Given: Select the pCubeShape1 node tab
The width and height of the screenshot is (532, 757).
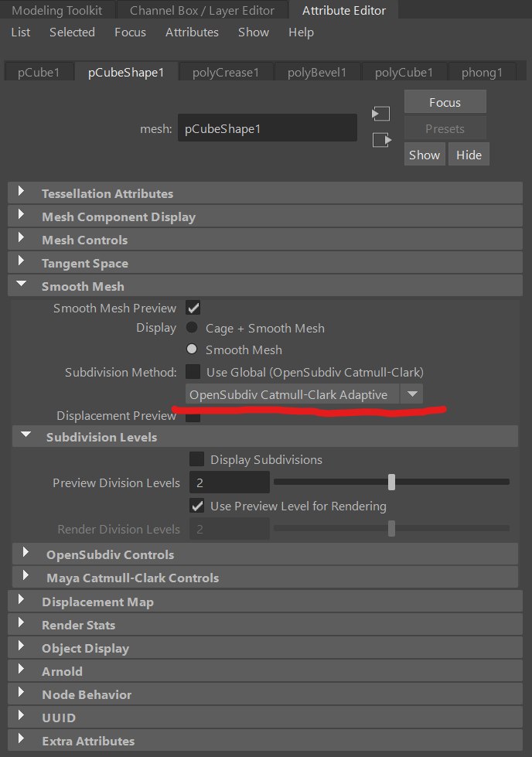Looking at the screenshot, I should pyautogui.click(x=126, y=72).
